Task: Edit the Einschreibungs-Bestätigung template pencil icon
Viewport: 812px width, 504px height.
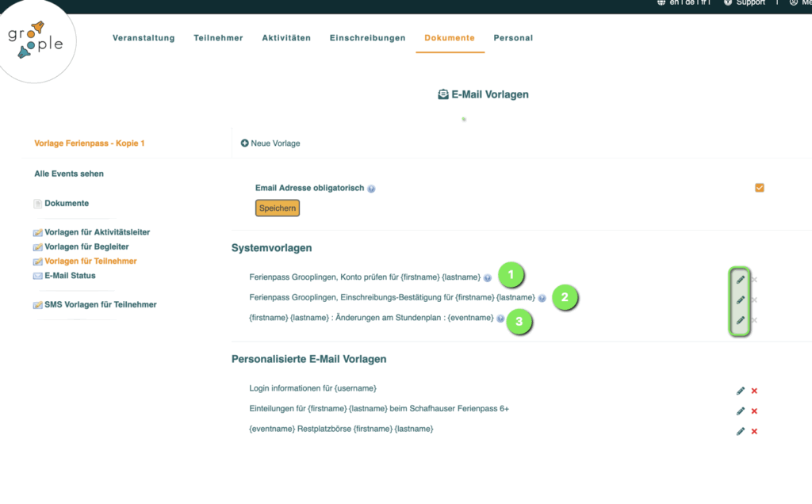Action: [x=740, y=300]
